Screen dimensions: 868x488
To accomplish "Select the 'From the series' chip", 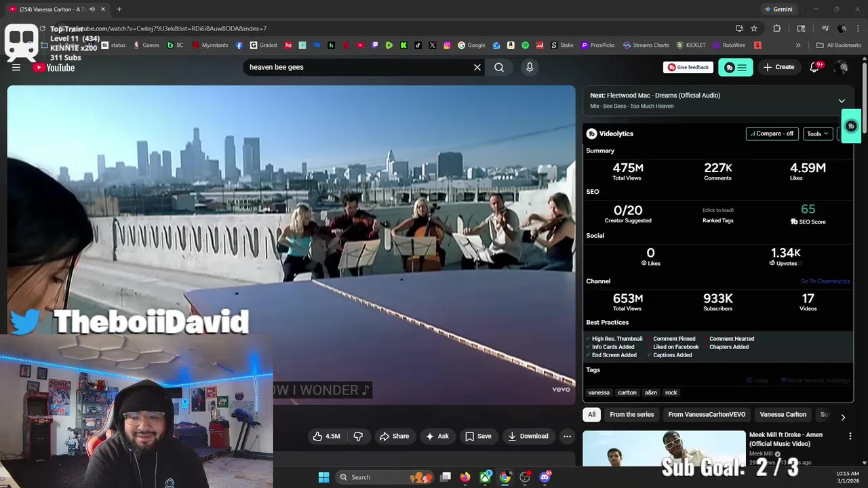I will click(631, 415).
